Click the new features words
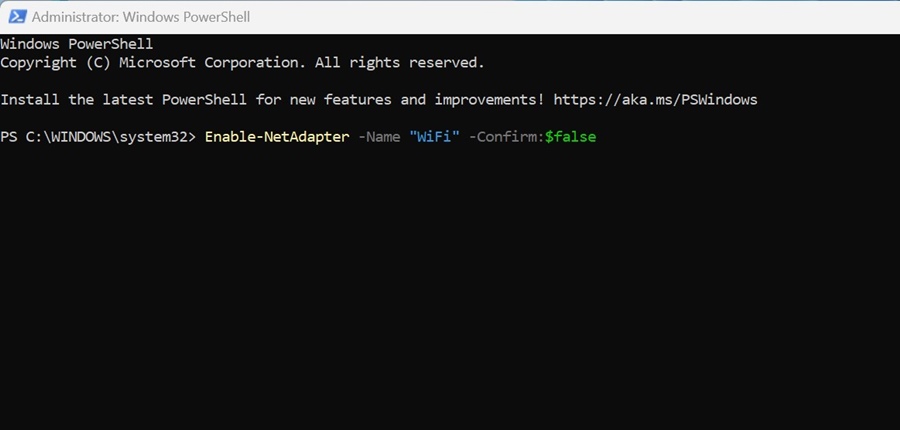 340,100
